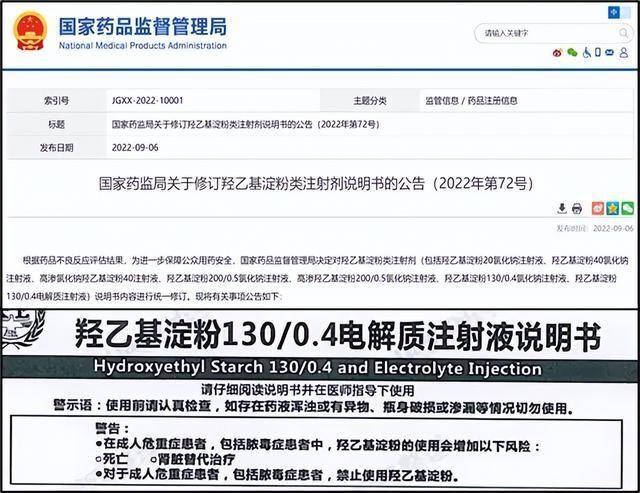
Task: Click the download arrow icon
Action: (x=562, y=209)
